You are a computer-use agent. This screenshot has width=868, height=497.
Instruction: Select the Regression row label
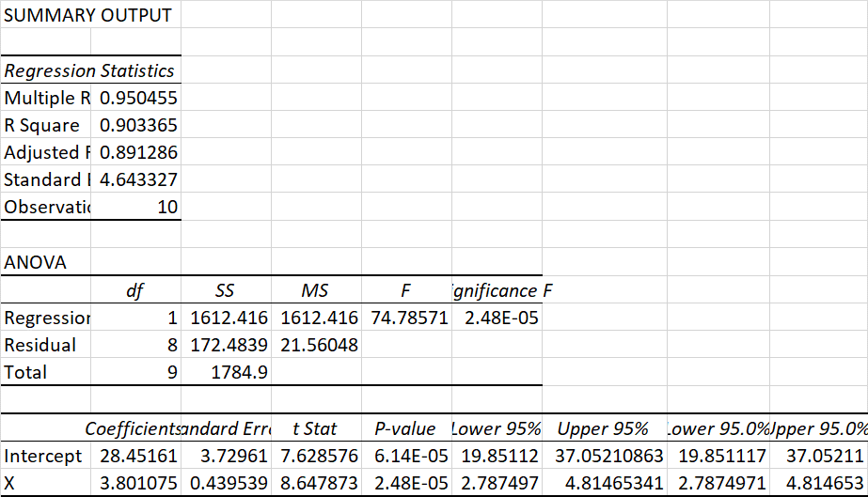tap(47, 318)
